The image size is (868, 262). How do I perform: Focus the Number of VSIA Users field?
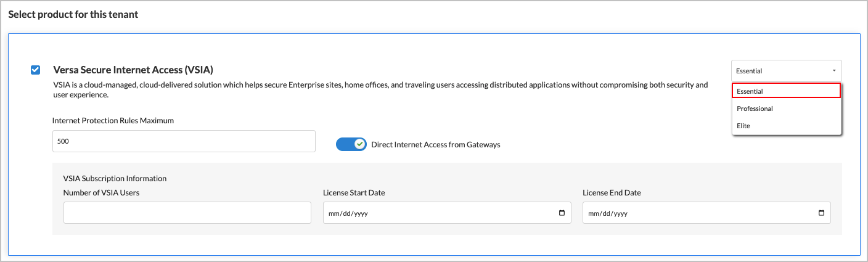[x=187, y=213]
